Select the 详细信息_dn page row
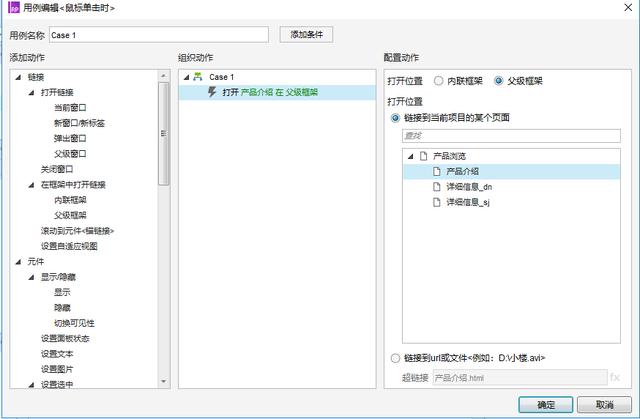This screenshot has height=419, width=640. 511,187
